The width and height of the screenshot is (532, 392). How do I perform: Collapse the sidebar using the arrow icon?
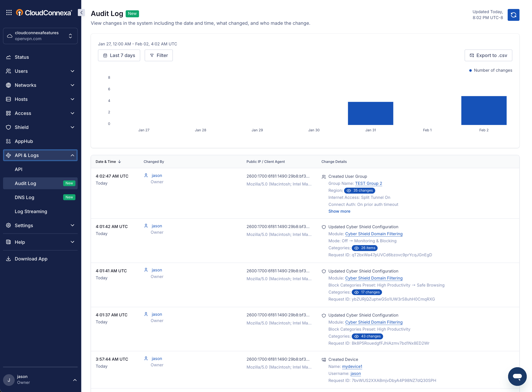pyautogui.click(x=81, y=12)
